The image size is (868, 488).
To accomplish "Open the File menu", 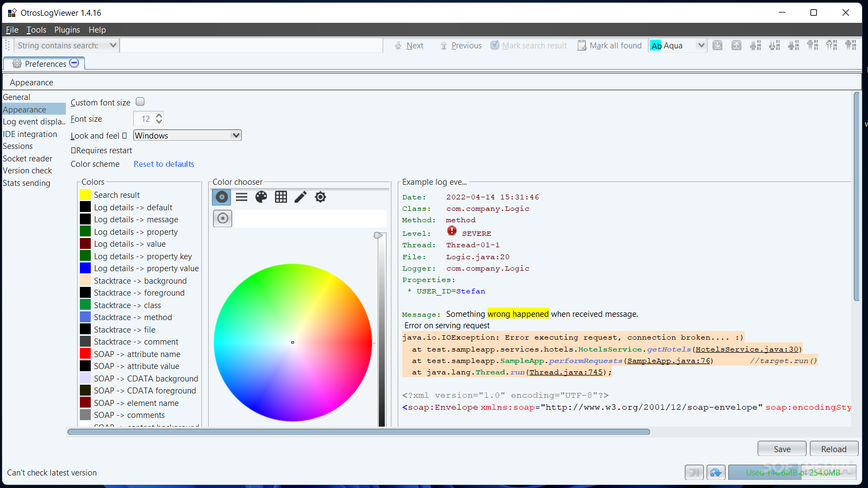I will tap(12, 30).
